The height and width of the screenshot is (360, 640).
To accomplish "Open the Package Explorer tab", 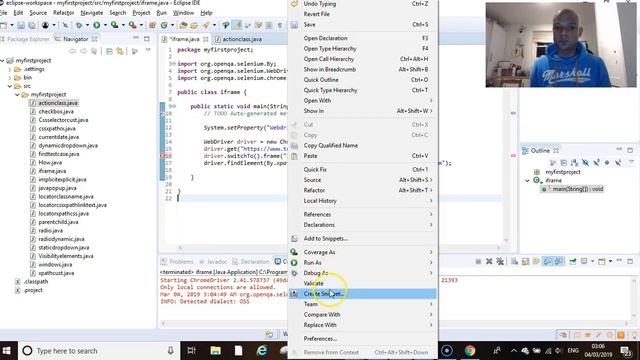I will pyautogui.click(x=25, y=39).
